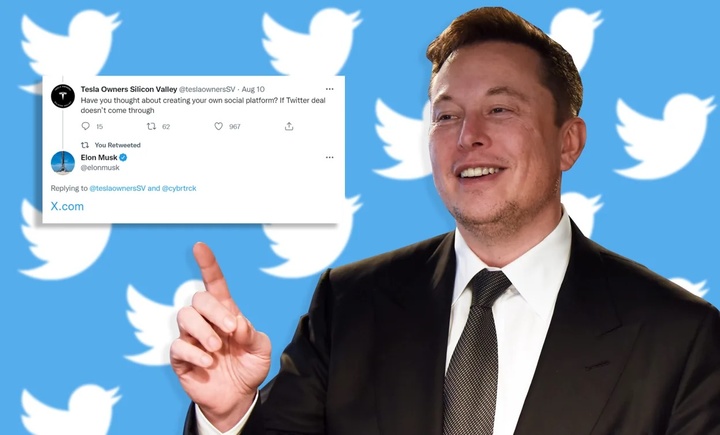Open the X.com link in reply
Viewport: 720px width, 435px height.
pyautogui.click(x=67, y=206)
